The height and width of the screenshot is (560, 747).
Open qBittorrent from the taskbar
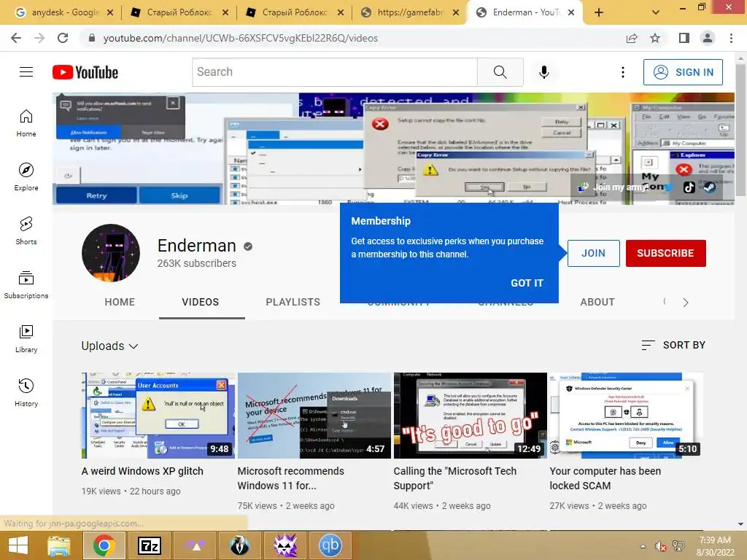[x=330, y=545]
